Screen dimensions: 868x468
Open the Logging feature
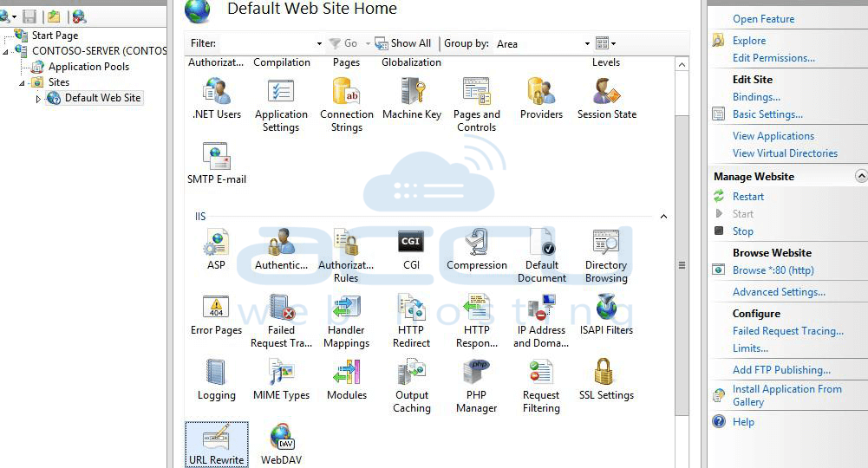click(217, 380)
